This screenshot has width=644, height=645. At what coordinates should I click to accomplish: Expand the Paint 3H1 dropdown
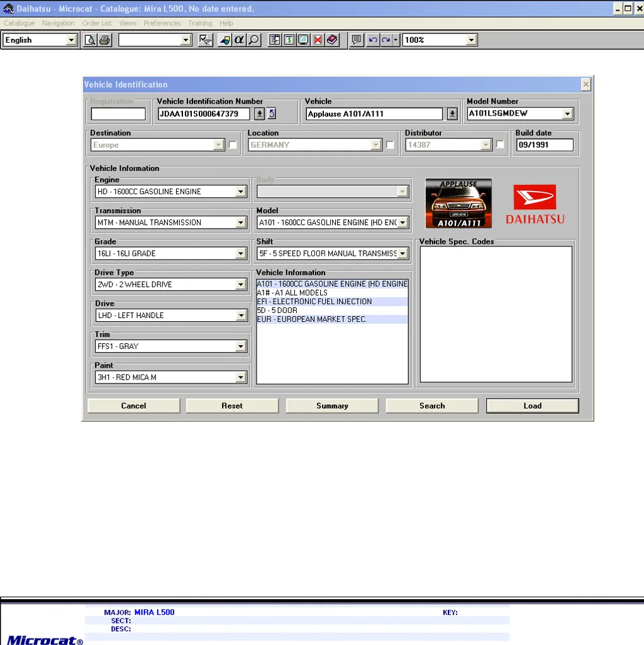point(241,377)
